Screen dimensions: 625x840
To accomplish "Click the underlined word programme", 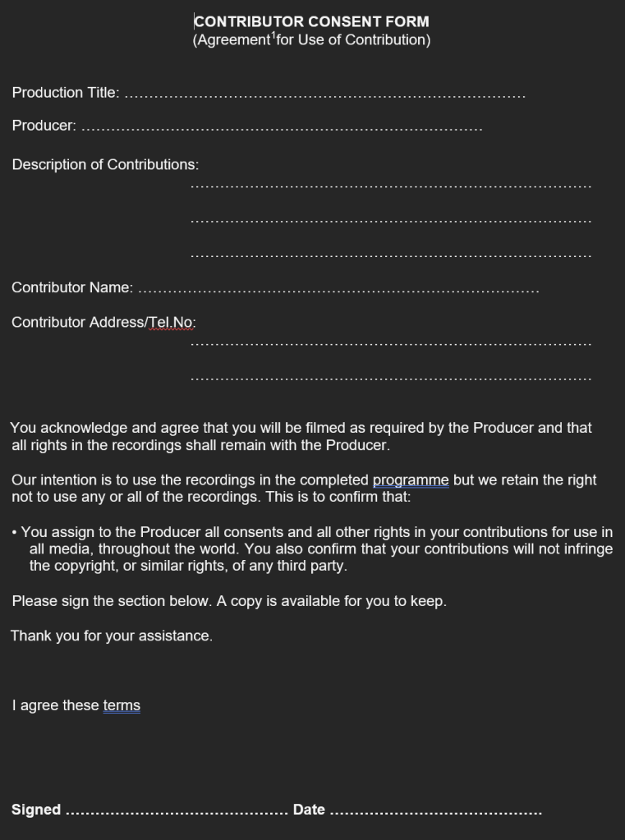I will [x=411, y=480].
